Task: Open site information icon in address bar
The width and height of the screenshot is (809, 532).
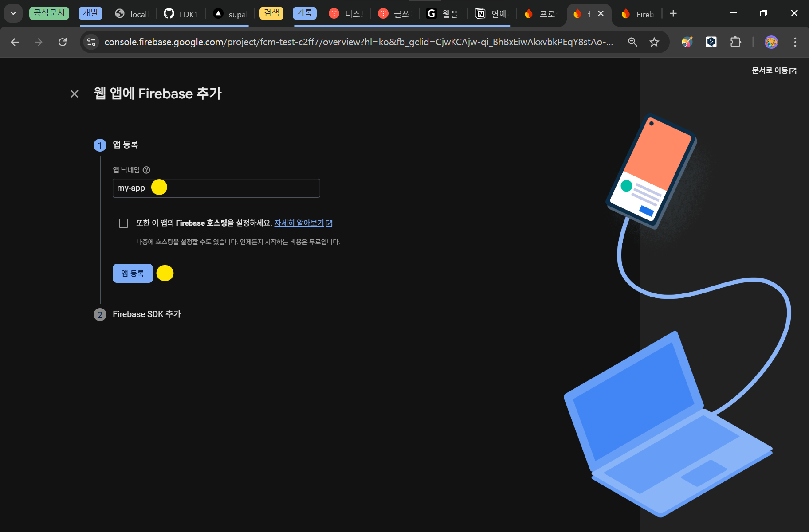Action: pyautogui.click(x=91, y=42)
